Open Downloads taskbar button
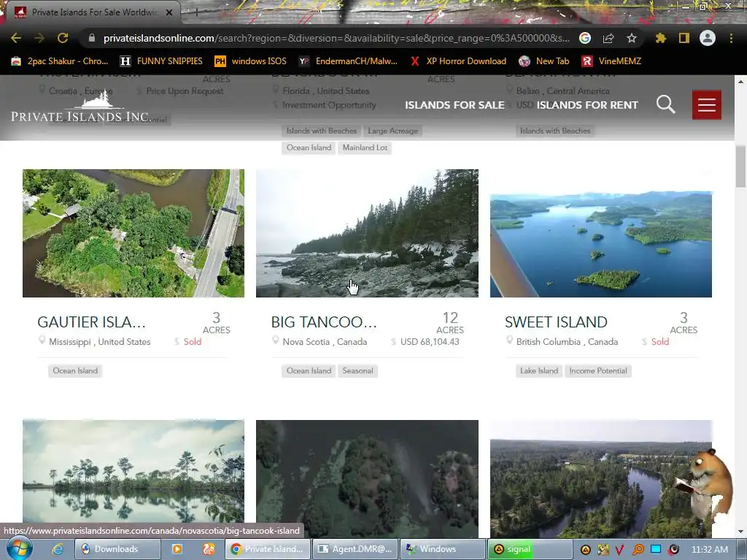Viewport: 747px width, 560px height. [117, 549]
